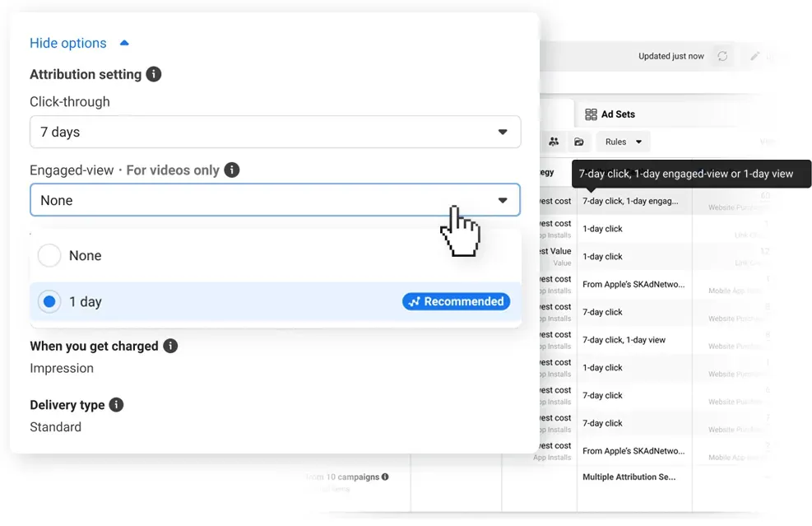
Task: Collapse options using the blue chevron
Action: pyautogui.click(x=124, y=42)
